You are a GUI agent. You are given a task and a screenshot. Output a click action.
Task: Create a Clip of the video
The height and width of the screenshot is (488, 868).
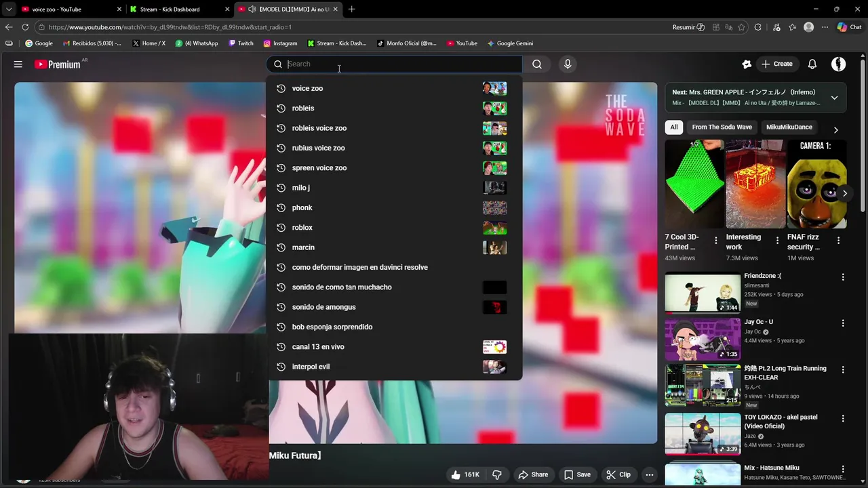[x=618, y=474]
